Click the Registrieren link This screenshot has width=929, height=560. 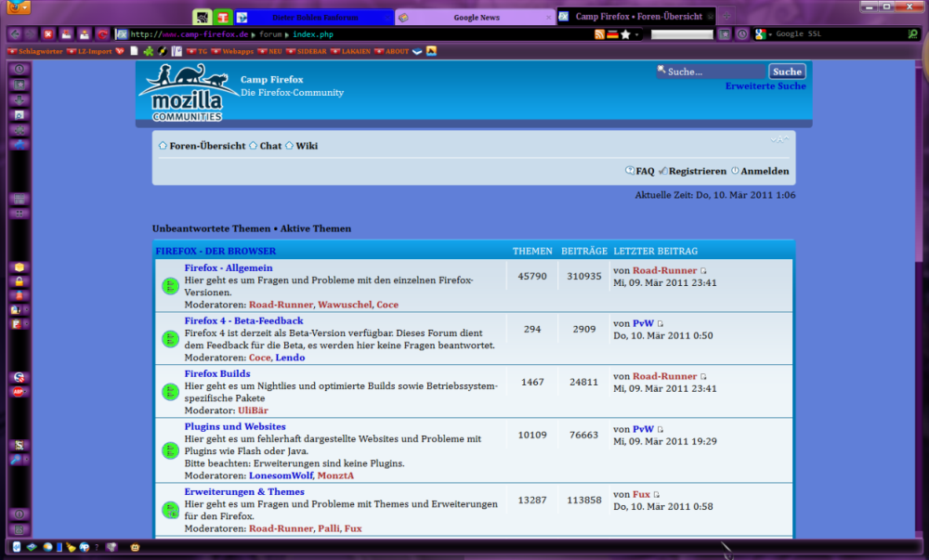pos(698,171)
